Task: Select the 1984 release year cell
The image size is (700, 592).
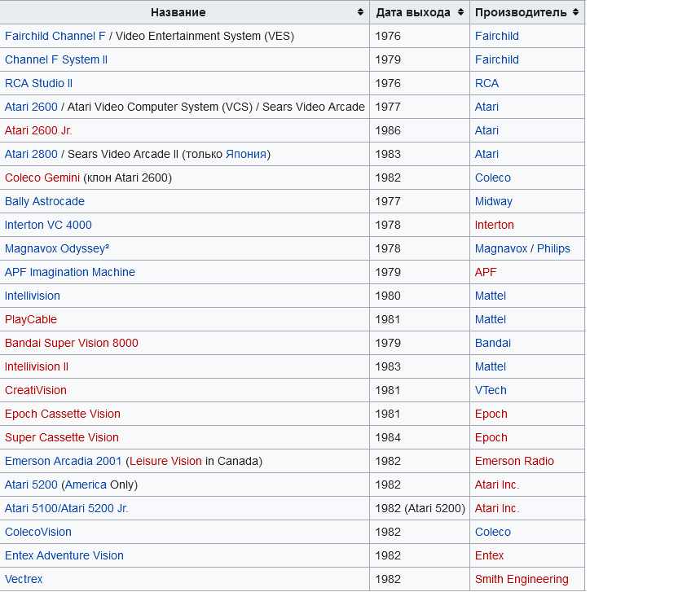Action: 420,437
